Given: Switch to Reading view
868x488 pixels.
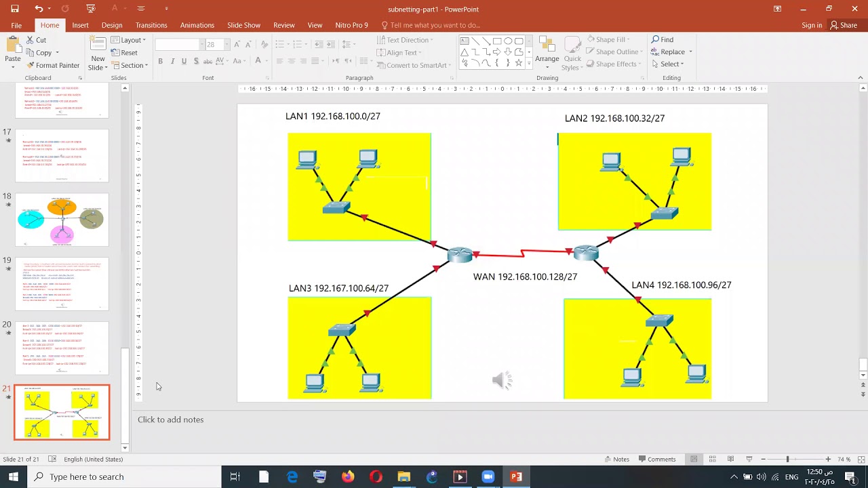Looking at the screenshot, I should [730, 460].
